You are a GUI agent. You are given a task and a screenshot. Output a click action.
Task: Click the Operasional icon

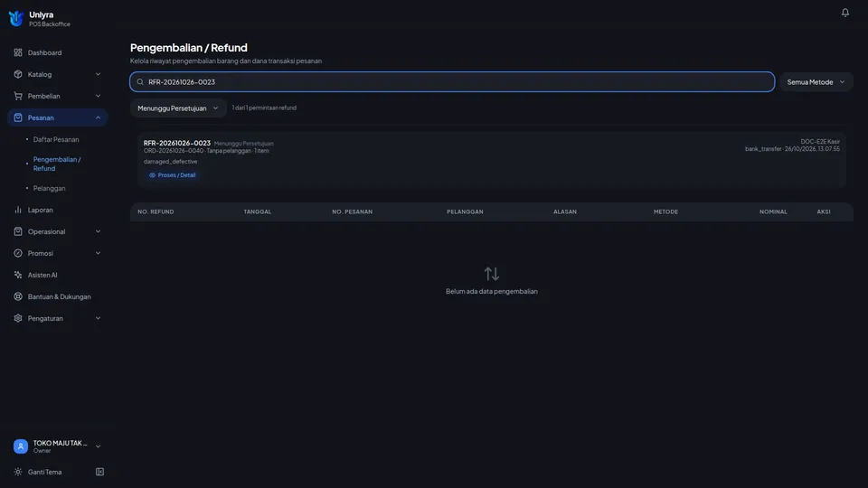(x=18, y=231)
